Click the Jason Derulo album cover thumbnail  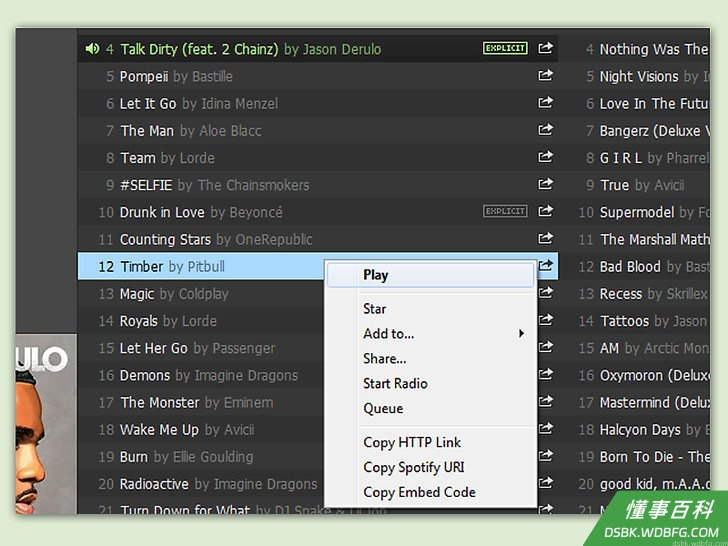pyautogui.click(x=46, y=424)
